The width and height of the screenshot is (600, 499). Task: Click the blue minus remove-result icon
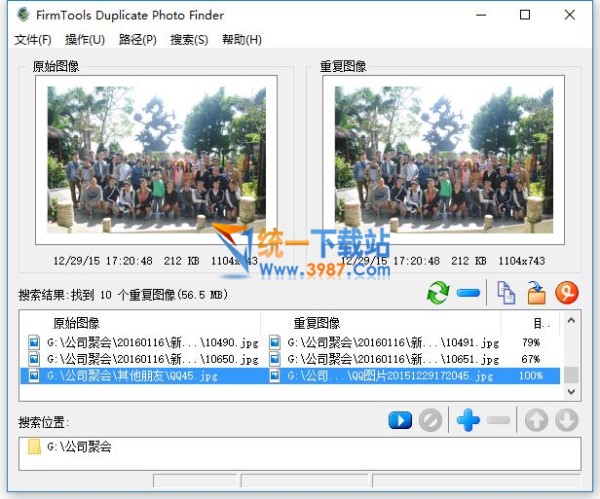click(x=468, y=293)
